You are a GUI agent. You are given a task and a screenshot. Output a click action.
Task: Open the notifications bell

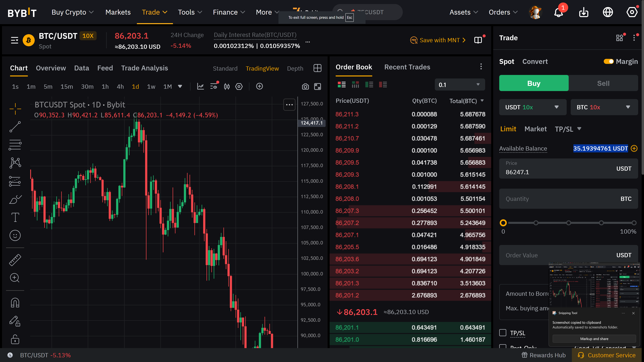click(558, 12)
